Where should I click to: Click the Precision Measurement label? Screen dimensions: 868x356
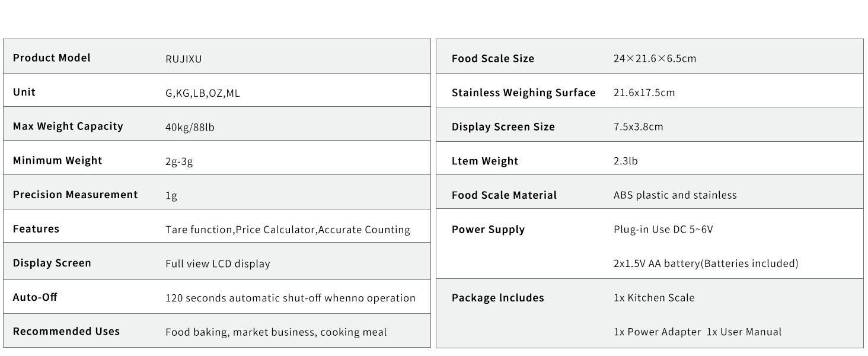75,195
